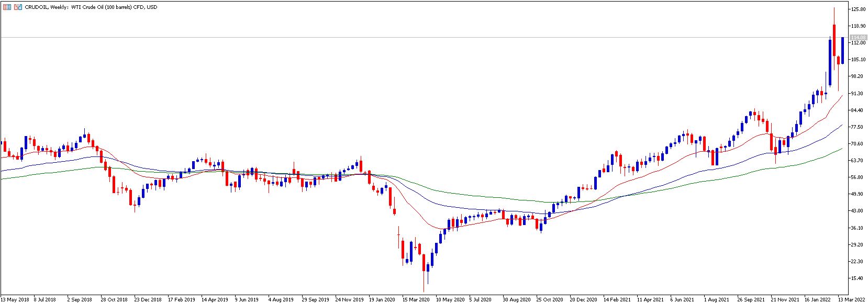Click the 15 Mar 2020 date label
The width and height of the screenshot is (868, 303).
pyautogui.click(x=416, y=300)
